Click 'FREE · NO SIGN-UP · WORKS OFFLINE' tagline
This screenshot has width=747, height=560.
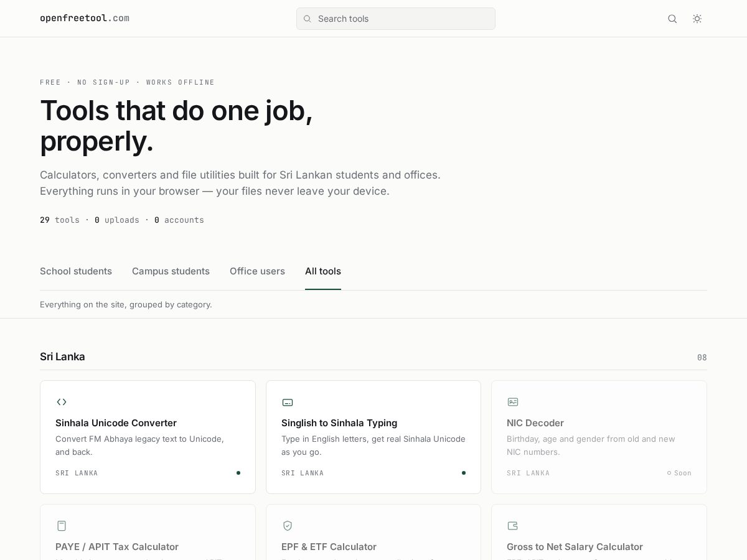tap(127, 82)
